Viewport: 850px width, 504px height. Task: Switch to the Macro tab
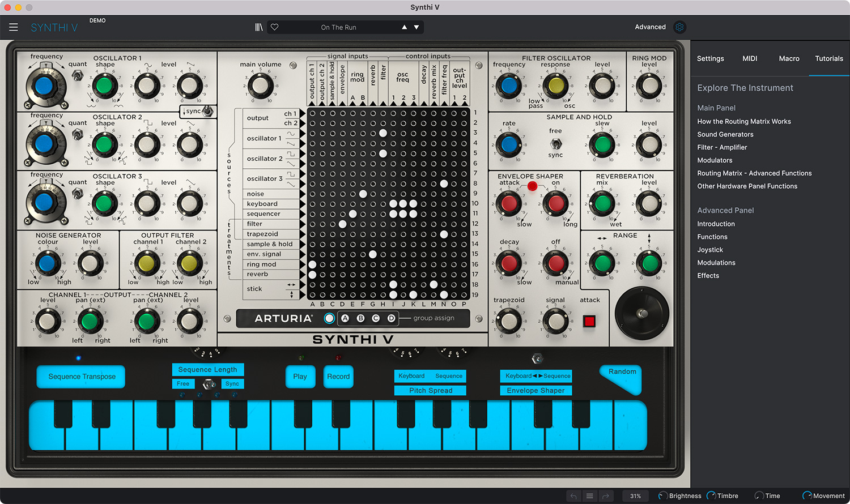click(789, 58)
